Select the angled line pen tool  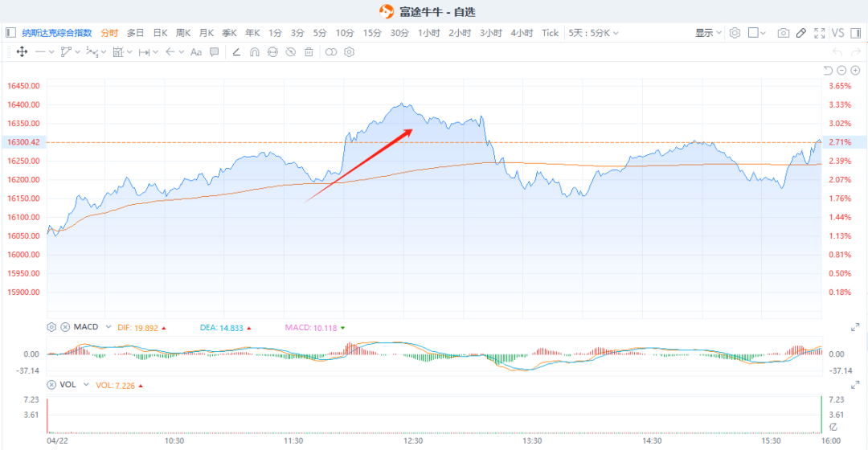[236, 52]
